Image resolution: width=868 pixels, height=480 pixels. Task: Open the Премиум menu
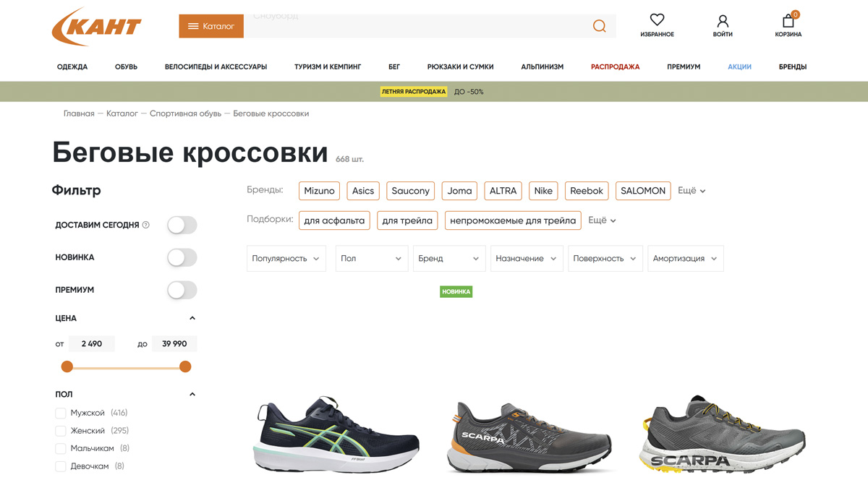684,67
